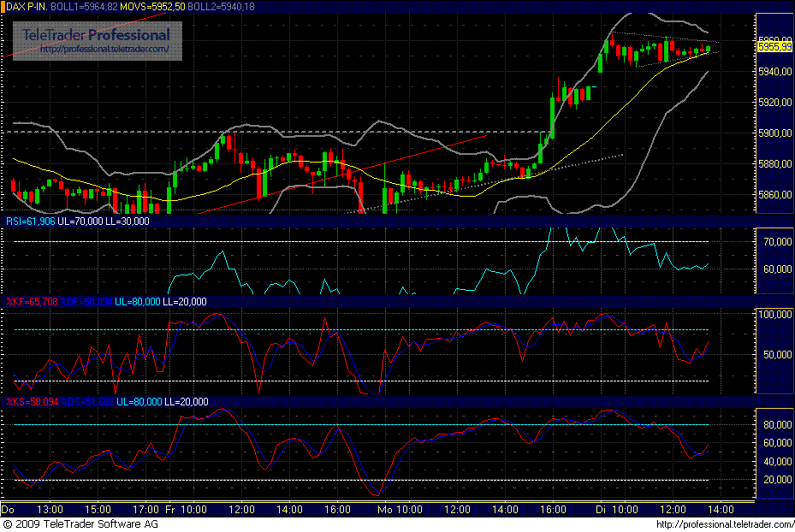Click the blue %DF=58,094 label
Viewport: 795px width, 532px height.
point(86,301)
